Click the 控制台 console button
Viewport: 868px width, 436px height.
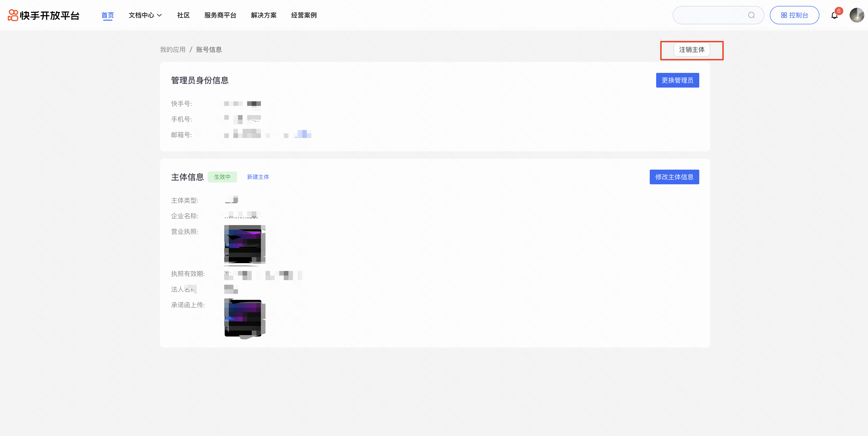(794, 15)
